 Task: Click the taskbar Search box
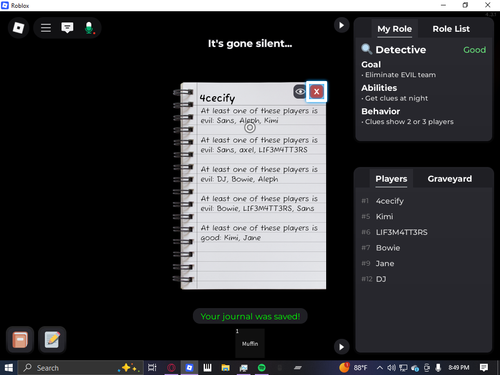pyautogui.click(x=80, y=368)
